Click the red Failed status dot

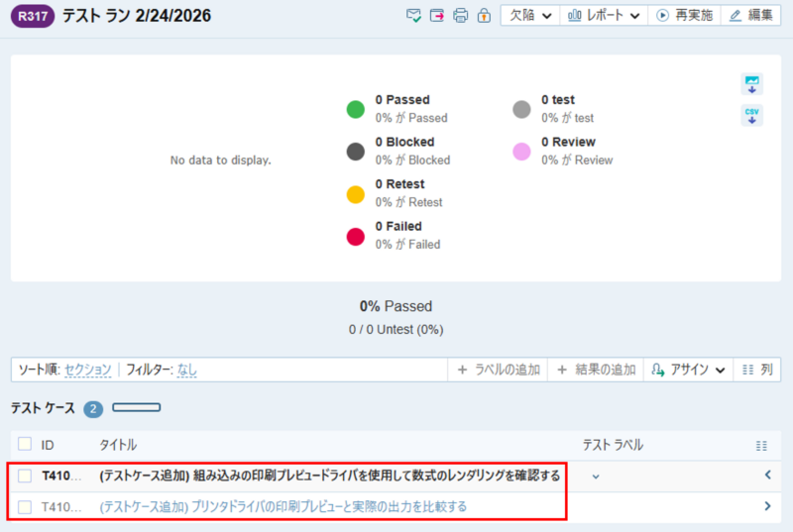click(356, 237)
